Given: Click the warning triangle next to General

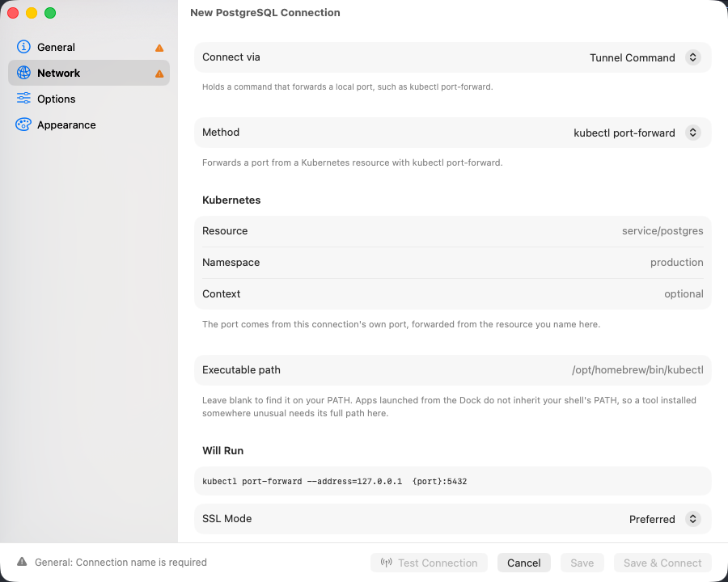Looking at the screenshot, I should pos(159,48).
